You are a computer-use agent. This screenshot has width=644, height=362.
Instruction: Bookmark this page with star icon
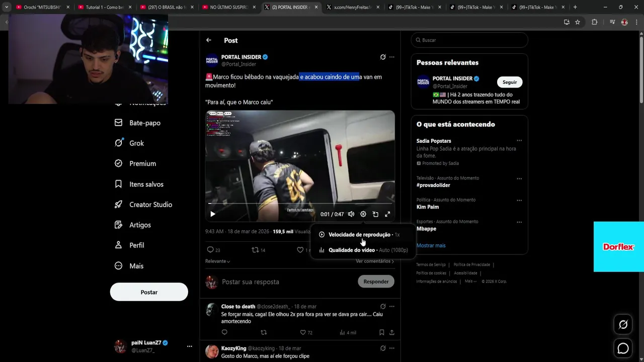click(578, 22)
